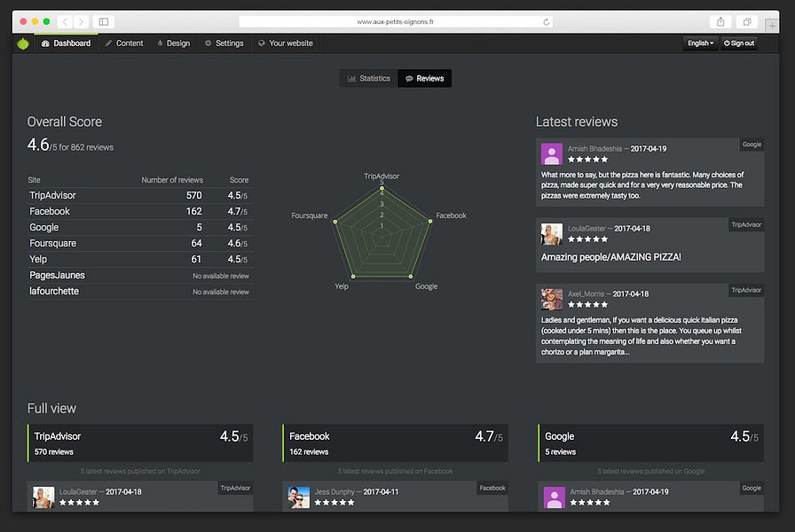Click the Google badge on Amish Bhadeshia's latest review
Viewport: 795px width, 532px height.
pyautogui.click(x=752, y=145)
